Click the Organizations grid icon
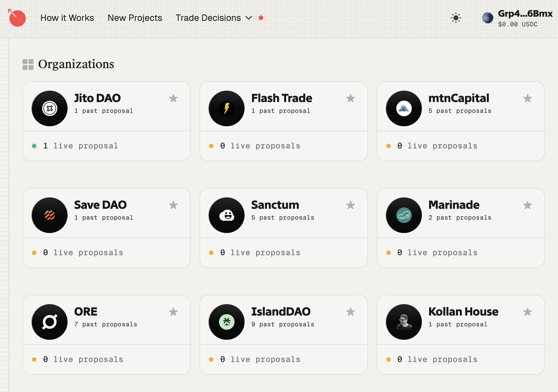This screenshot has width=558, height=392. click(28, 64)
